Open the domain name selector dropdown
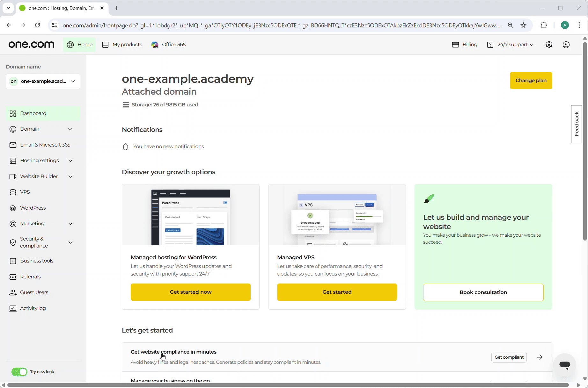Screen dimensions: 588x388 pos(43,81)
